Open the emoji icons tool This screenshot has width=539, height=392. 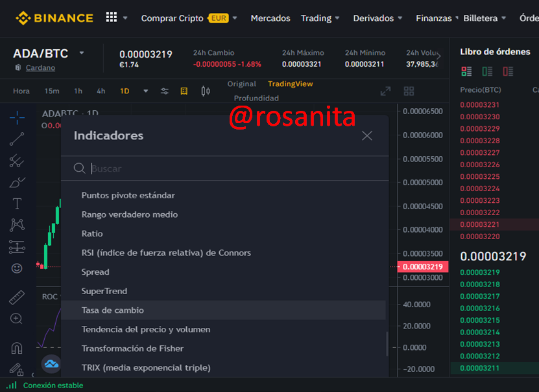pyautogui.click(x=17, y=268)
